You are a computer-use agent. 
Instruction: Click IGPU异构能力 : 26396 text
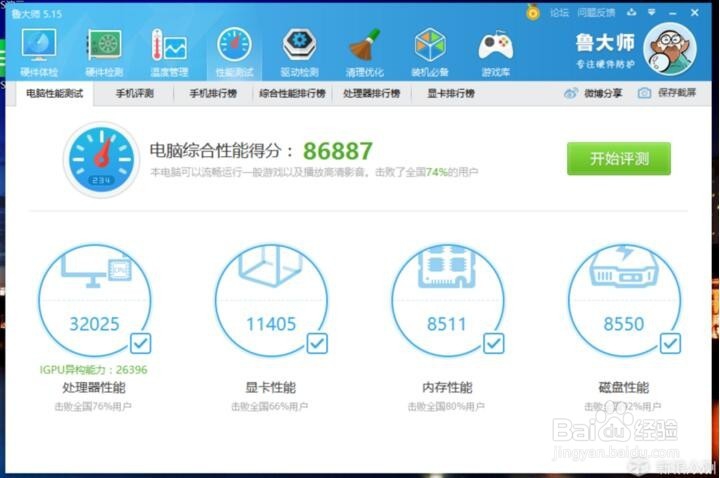(93, 370)
